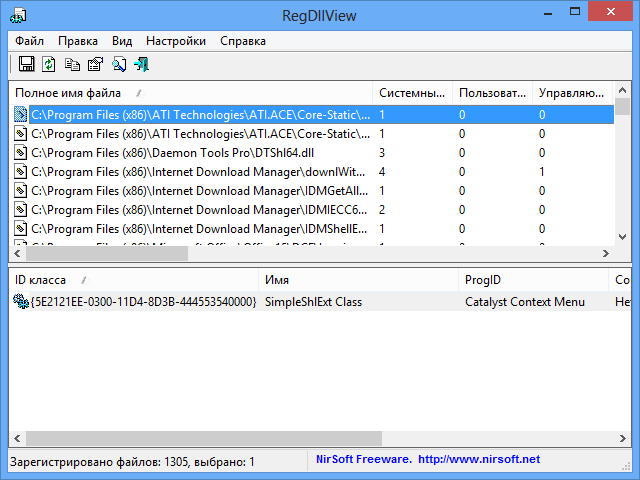Click the gear icon beside the class ID

click(20, 301)
